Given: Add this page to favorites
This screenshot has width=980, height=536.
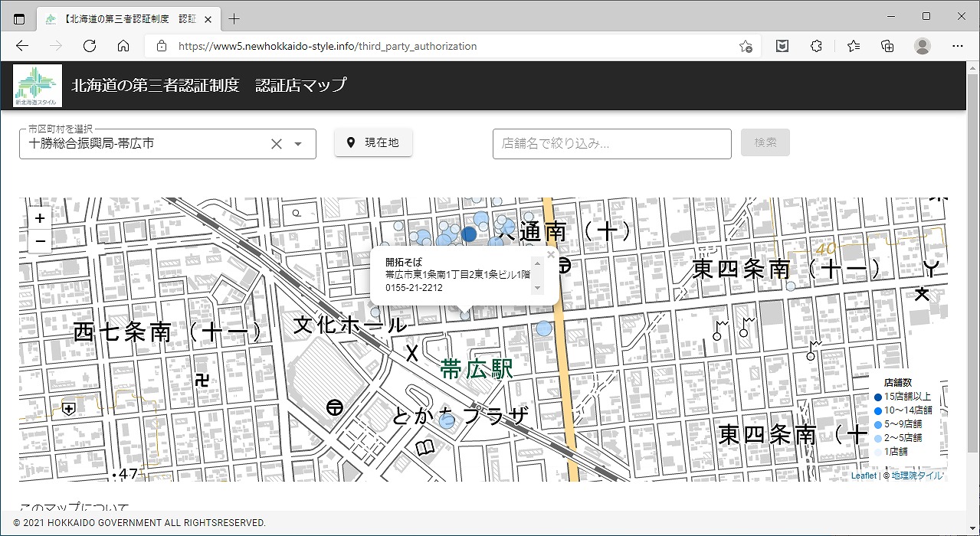Looking at the screenshot, I should click(x=745, y=46).
